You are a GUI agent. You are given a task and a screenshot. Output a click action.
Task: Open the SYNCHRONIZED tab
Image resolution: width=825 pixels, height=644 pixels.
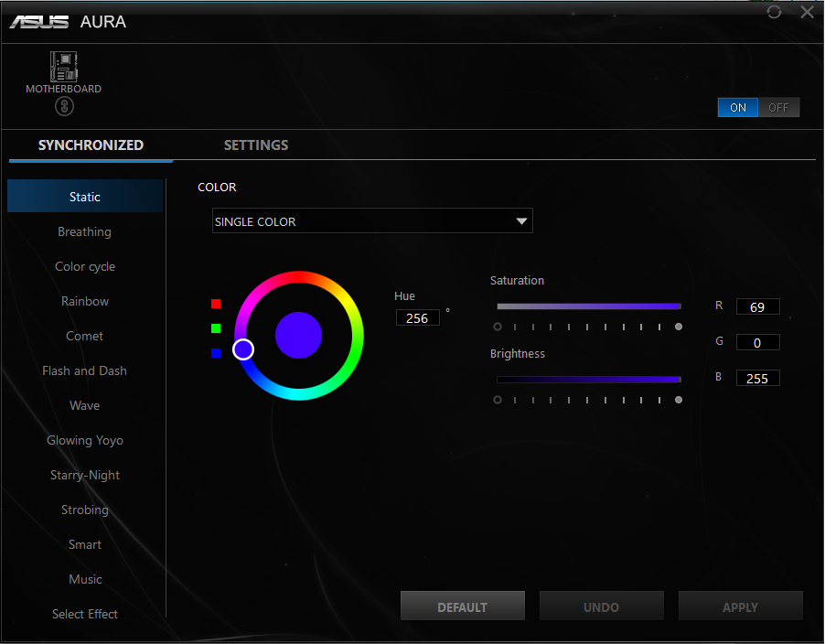pyautogui.click(x=91, y=145)
